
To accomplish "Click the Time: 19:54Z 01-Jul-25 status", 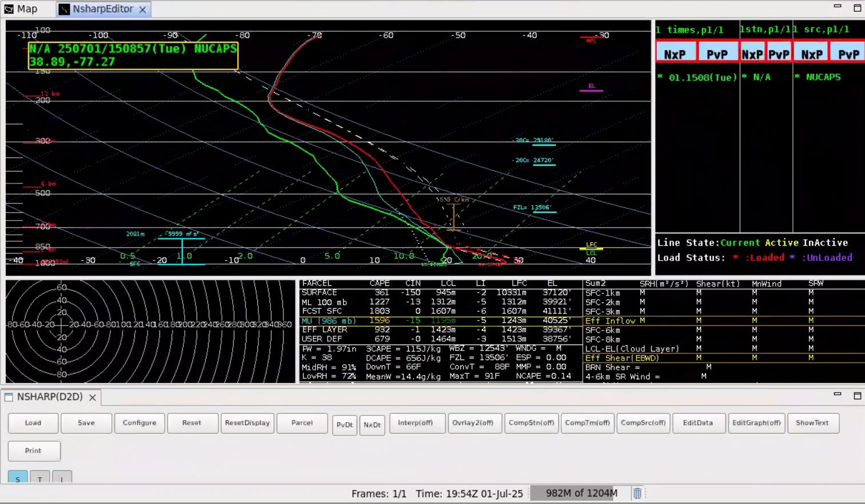I will (469, 494).
